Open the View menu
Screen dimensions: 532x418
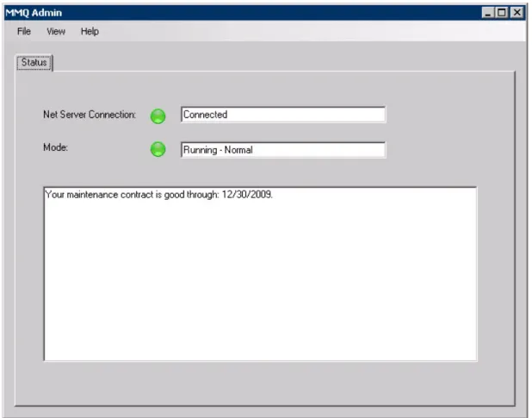(56, 31)
